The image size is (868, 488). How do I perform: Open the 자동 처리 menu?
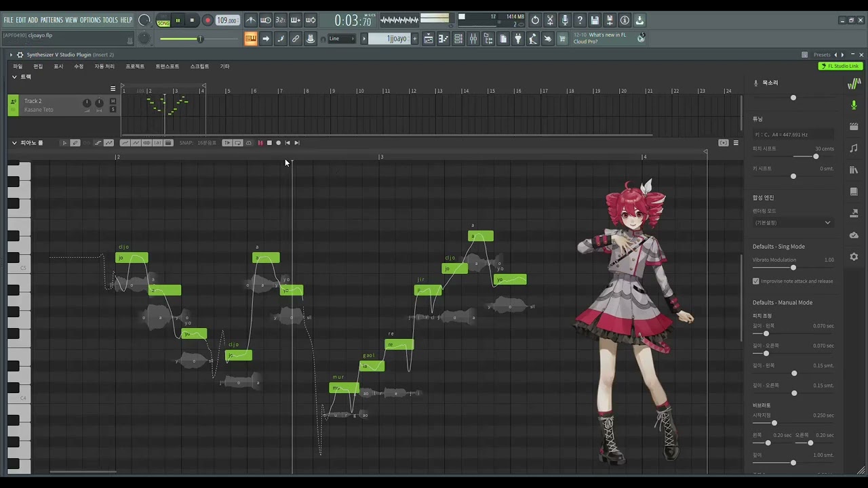click(104, 66)
